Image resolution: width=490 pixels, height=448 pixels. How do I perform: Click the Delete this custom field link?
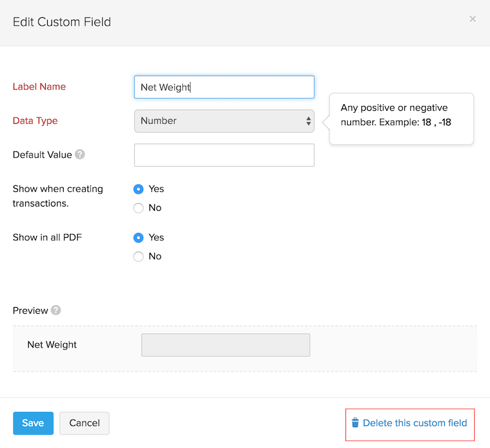click(x=415, y=423)
